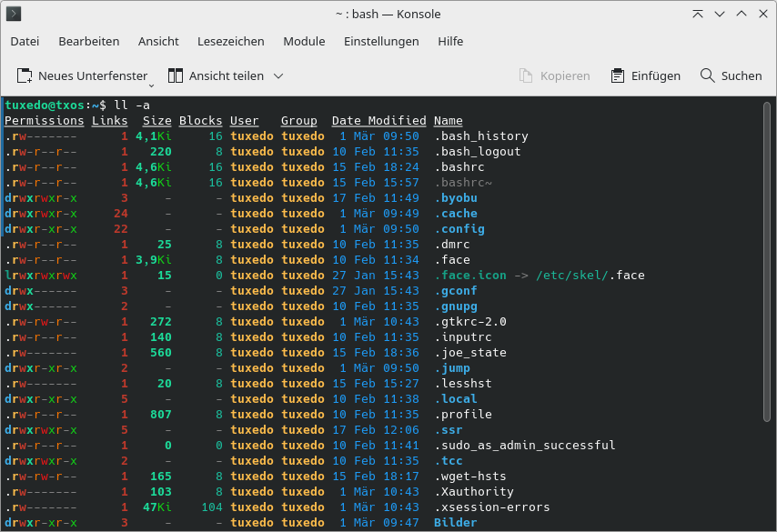Click the 'Permissions' column header
Screen dimensions: 777x532
click(x=45, y=121)
